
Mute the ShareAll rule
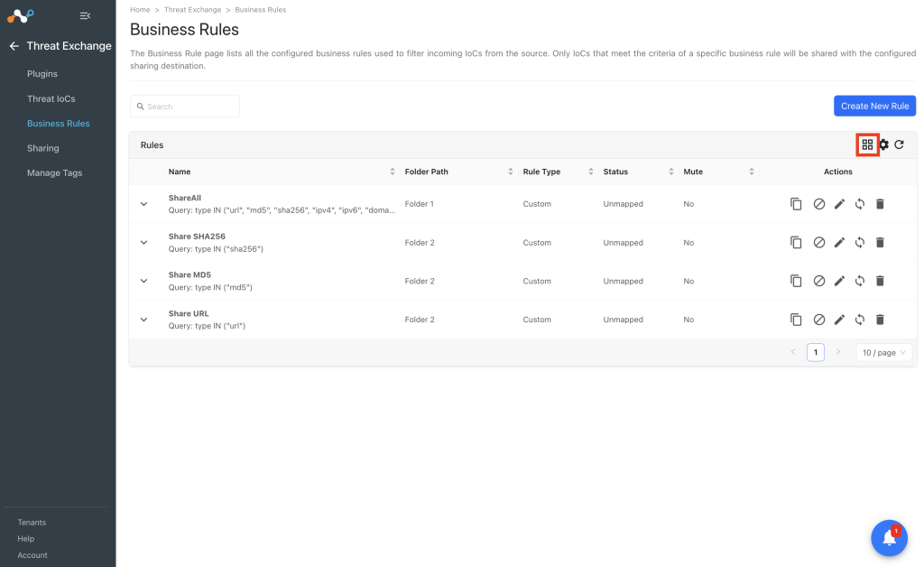[x=819, y=204]
